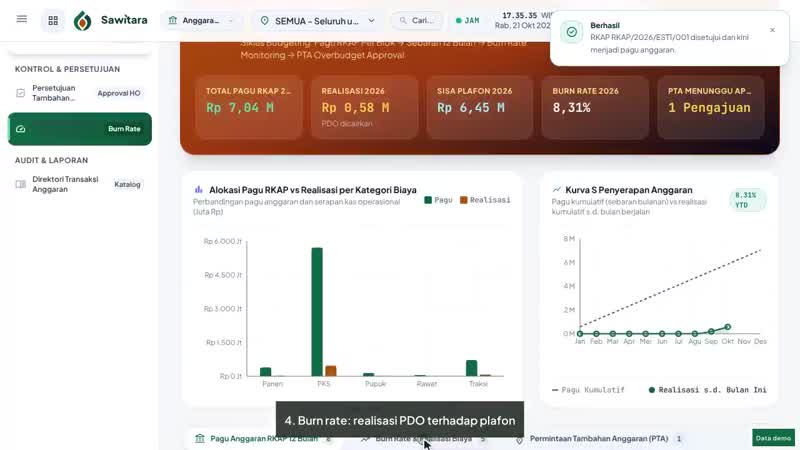The width and height of the screenshot is (800, 450).
Task: Click the bank icon on Pagu Anggaran tab
Action: pyautogui.click(x=200, y=439)
